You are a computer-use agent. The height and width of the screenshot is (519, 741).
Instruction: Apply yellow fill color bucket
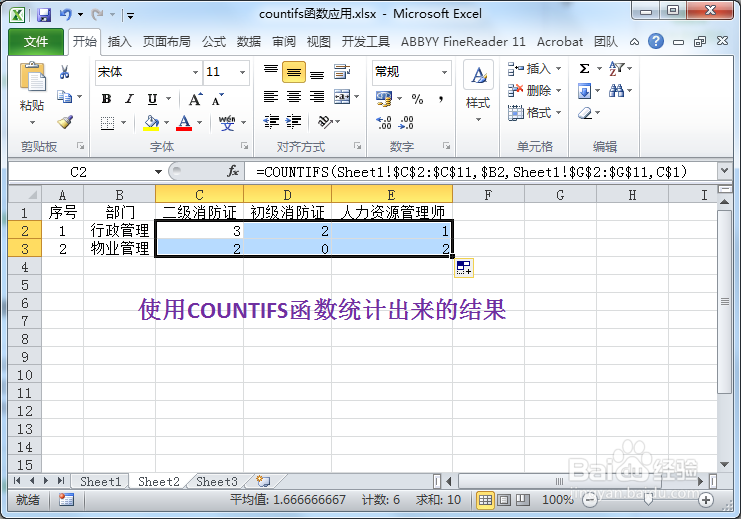(x=151, y=123)
